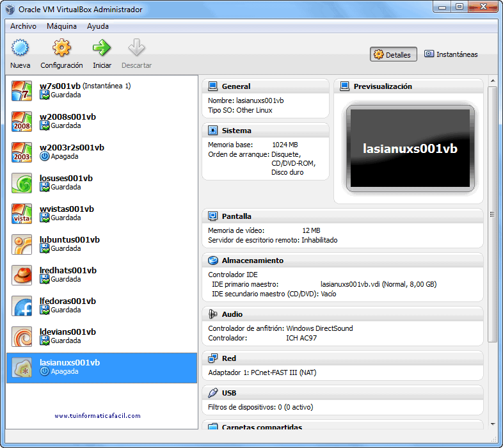The width and height of the screenshot is (503, 448).
Task: Open the General settings heading link
Action: (x=236, y=86)
